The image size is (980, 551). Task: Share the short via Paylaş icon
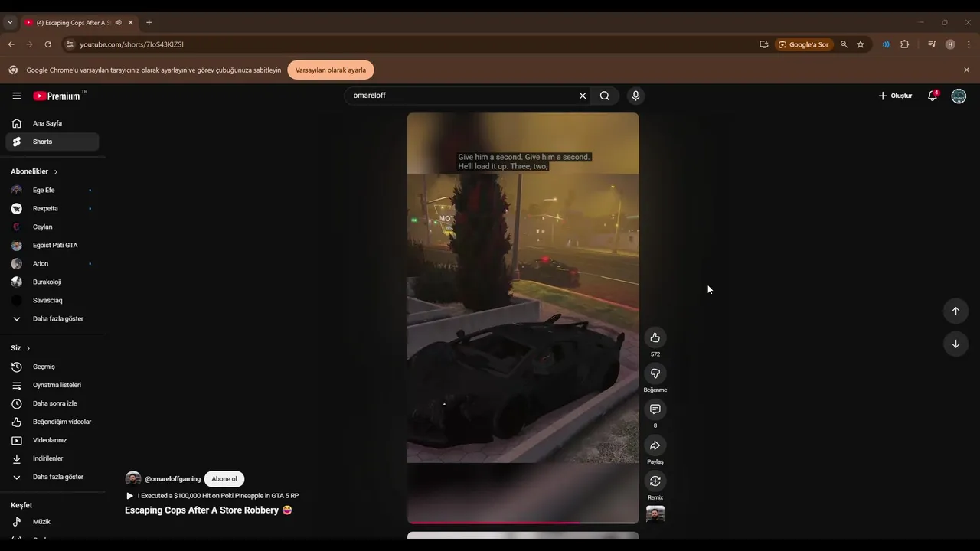coord(655,445)
